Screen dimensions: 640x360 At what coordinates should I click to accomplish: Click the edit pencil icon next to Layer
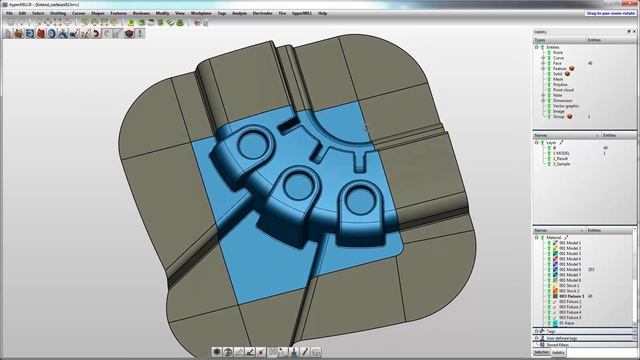[x=561, y=142]
